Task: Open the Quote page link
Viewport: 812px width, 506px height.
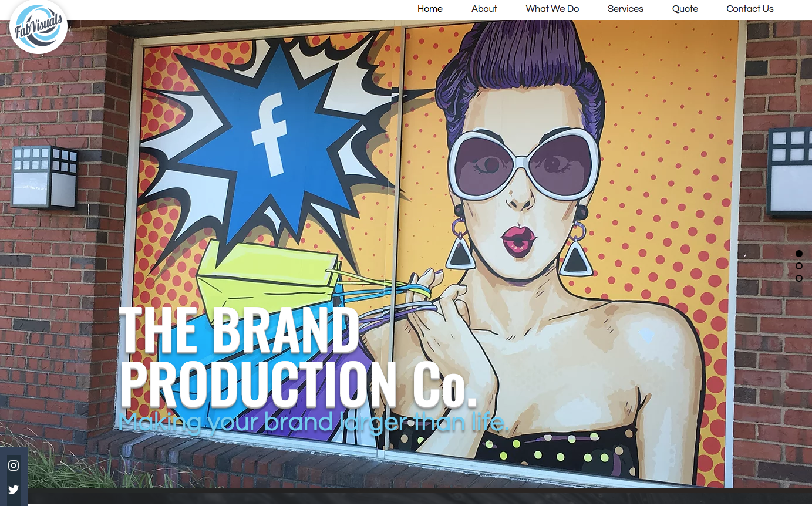Action: (x=685, y=9)
